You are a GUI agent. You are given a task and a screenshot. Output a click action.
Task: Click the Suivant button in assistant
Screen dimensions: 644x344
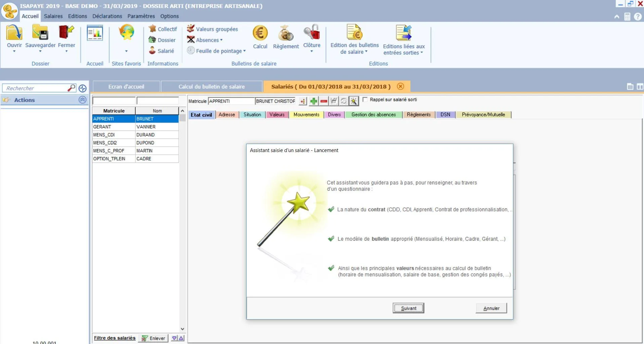point(408,308)
